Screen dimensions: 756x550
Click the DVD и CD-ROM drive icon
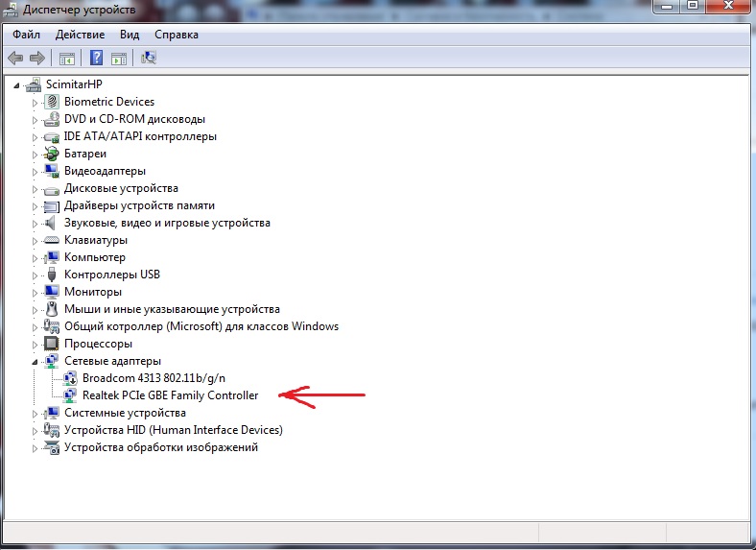click(51, 119)
